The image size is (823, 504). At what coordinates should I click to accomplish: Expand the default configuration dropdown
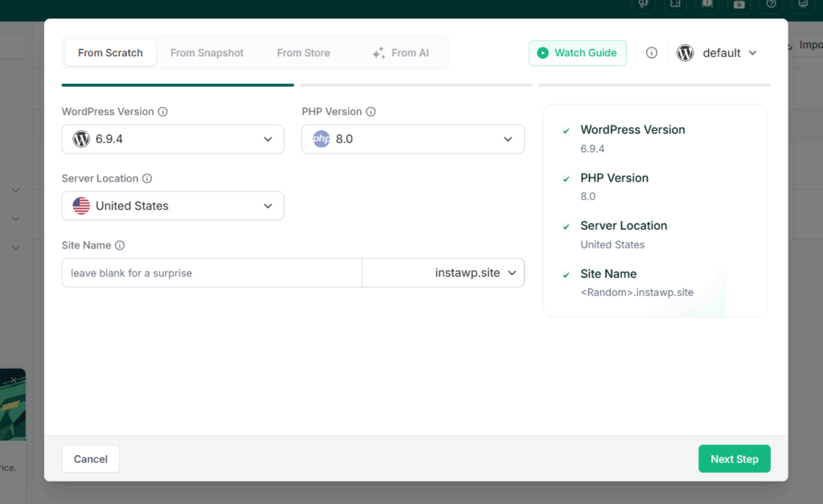pos(717,53)
